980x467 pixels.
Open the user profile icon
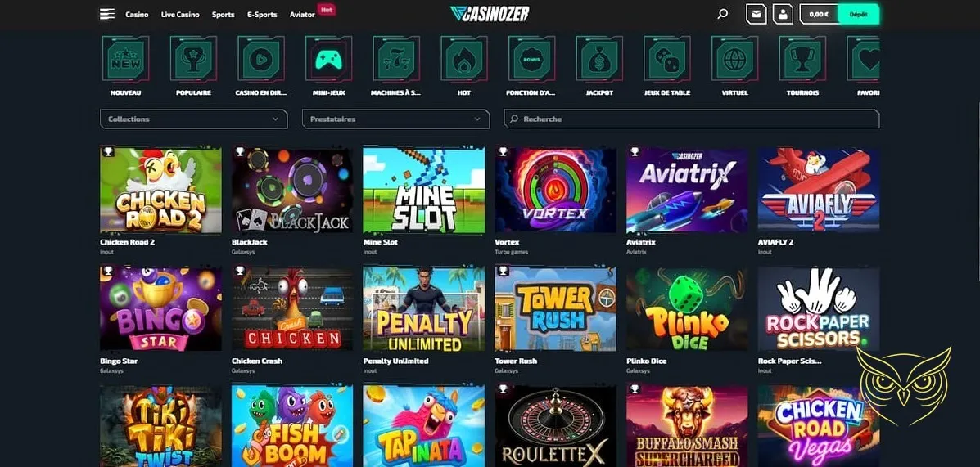[783, 14]
